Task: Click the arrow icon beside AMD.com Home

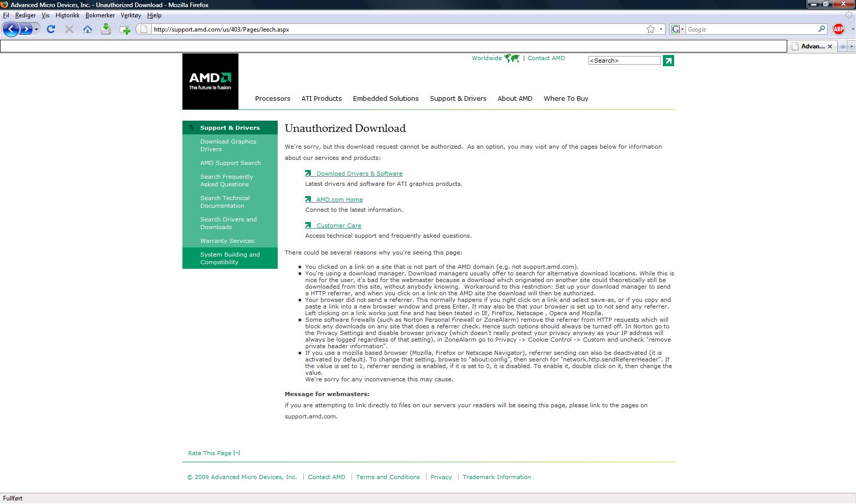Action: pyautogui.click(x=308, y=199)
